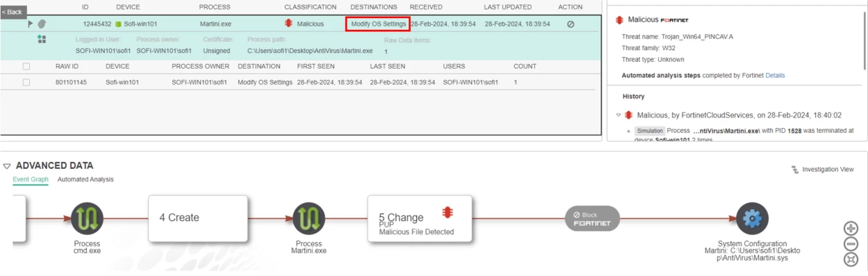Click the Investigation View tree icon
The height and width of the screenshot is (276, 868).
point(795,170)
